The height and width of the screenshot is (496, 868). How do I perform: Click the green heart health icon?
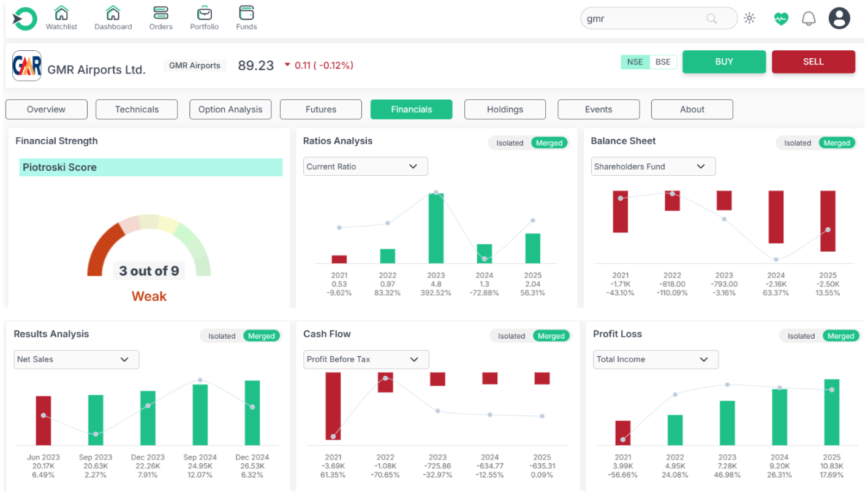(x=780, y=18)
